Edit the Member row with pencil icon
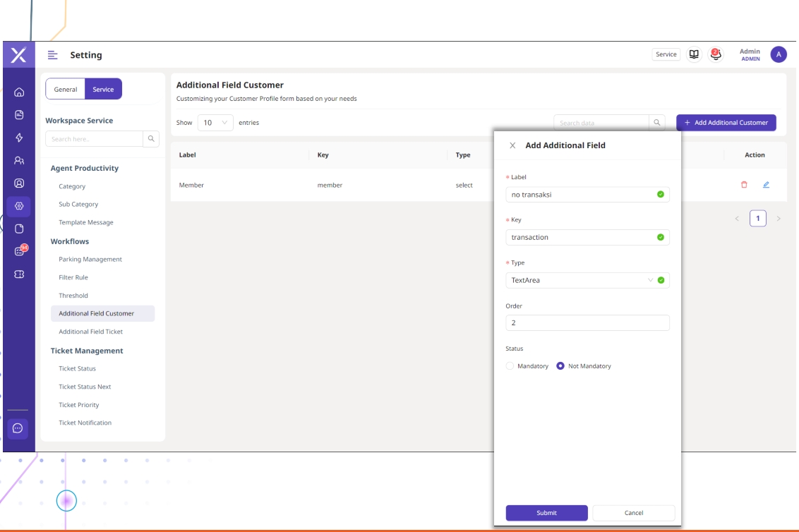Viewport: 799px width, 532px height. coord(766,185)
